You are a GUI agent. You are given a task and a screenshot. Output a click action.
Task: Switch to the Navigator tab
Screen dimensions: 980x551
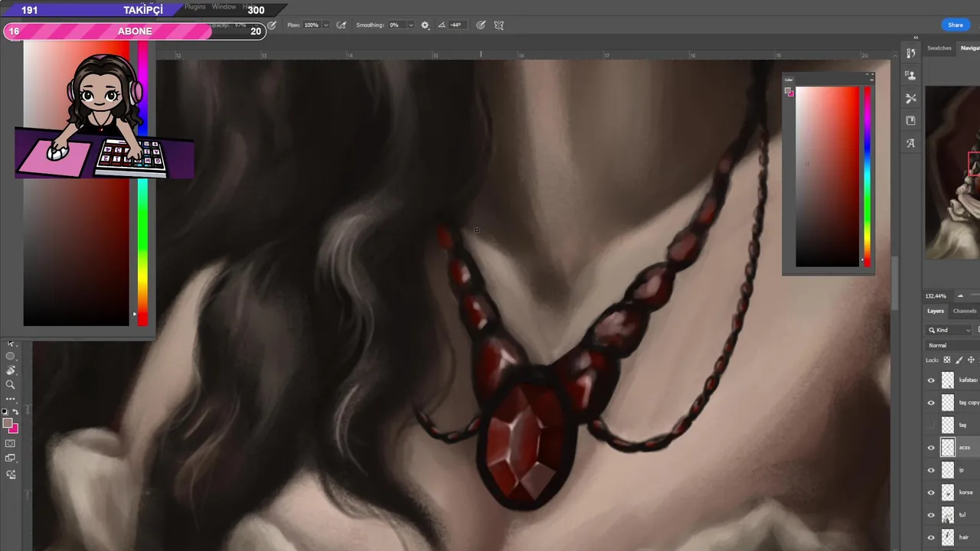[971, 48]
